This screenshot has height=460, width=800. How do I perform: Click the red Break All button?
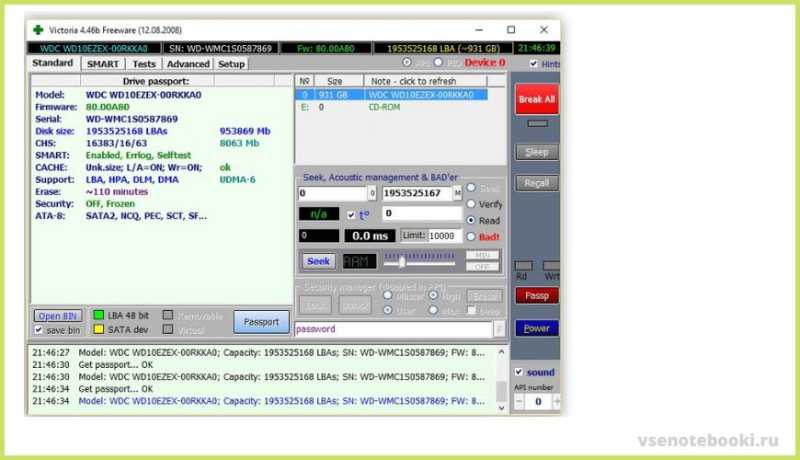537,99
